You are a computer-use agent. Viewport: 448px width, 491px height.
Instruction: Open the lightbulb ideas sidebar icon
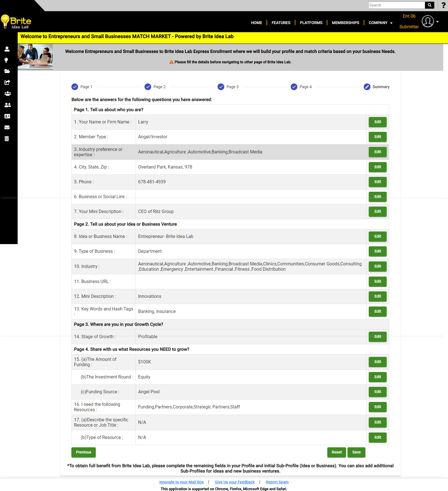click(6, 60)
